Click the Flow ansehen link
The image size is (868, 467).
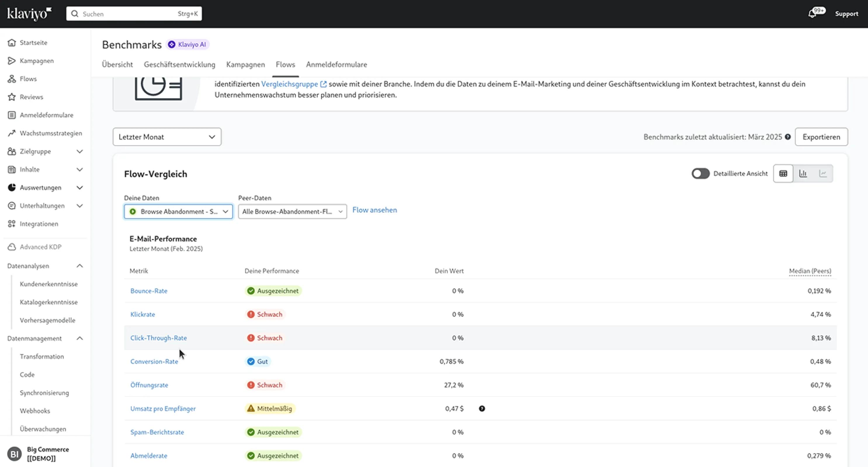point(374,210)
